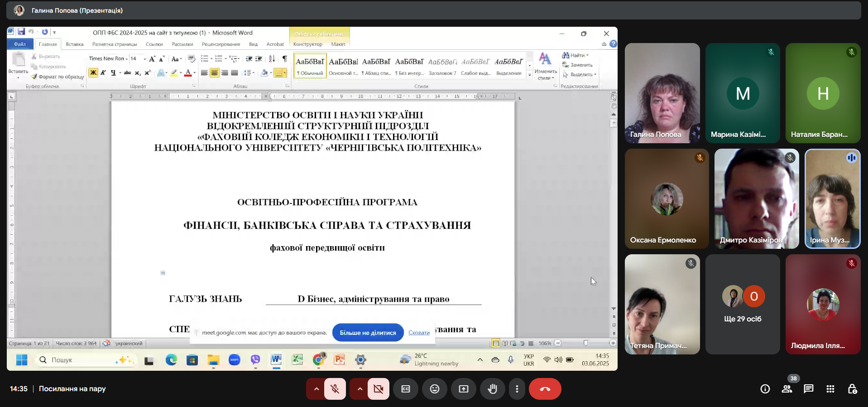The width and height of the screenshot is (868, 407).
Task: Switch to the Конструктор tab
Action: [308, 44]
